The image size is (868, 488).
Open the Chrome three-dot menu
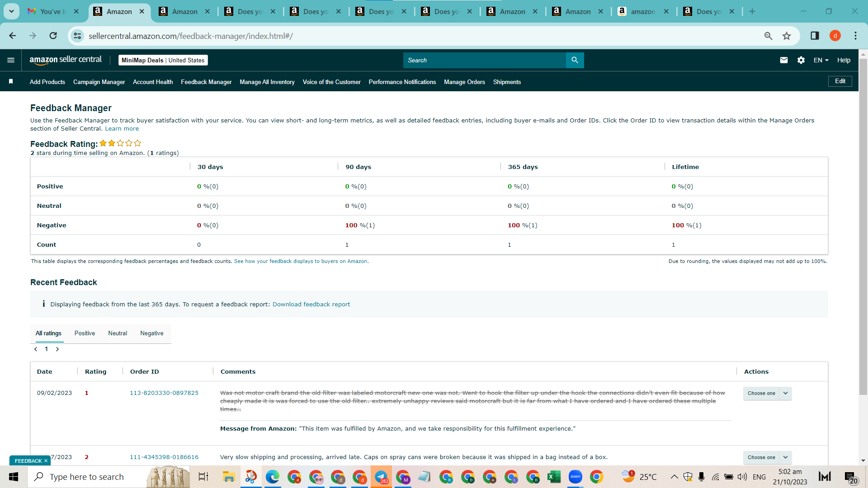pos(855,36)
